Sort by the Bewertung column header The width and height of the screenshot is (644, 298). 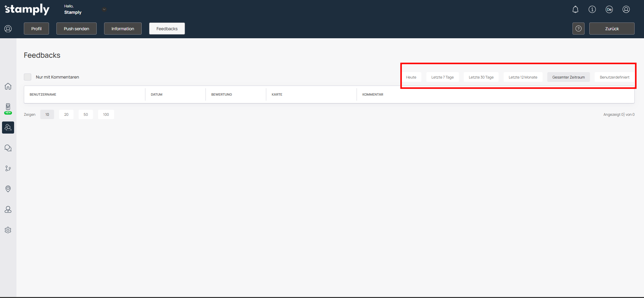(222, 95)
